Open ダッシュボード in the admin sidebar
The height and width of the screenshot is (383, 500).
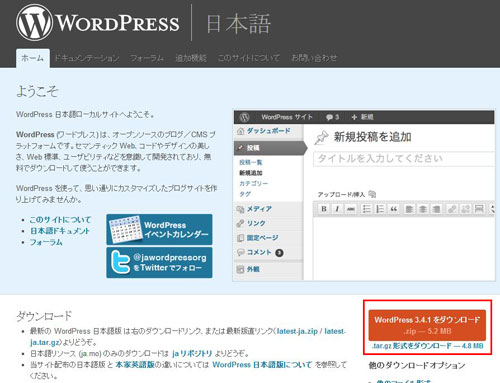268,131
